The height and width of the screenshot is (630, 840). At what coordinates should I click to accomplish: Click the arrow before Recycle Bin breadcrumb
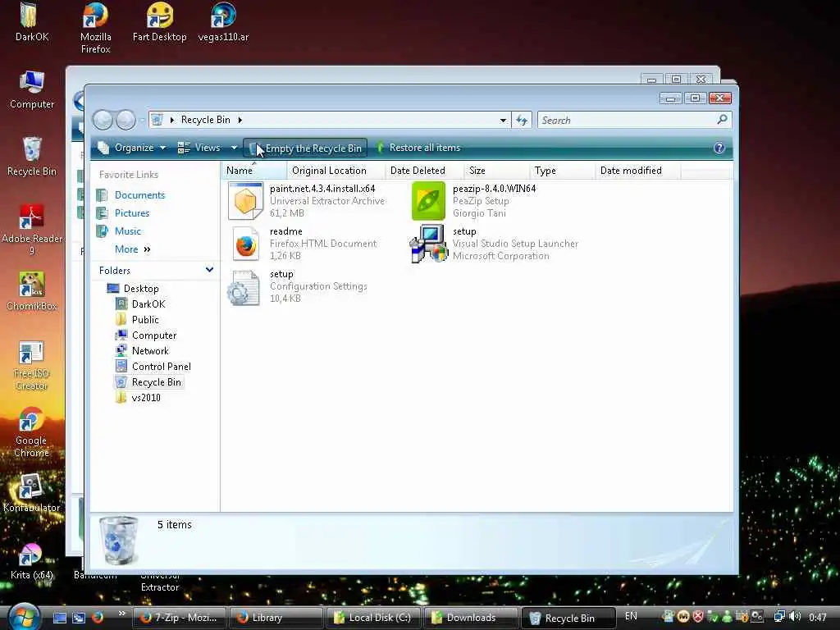tap(172, 120)
